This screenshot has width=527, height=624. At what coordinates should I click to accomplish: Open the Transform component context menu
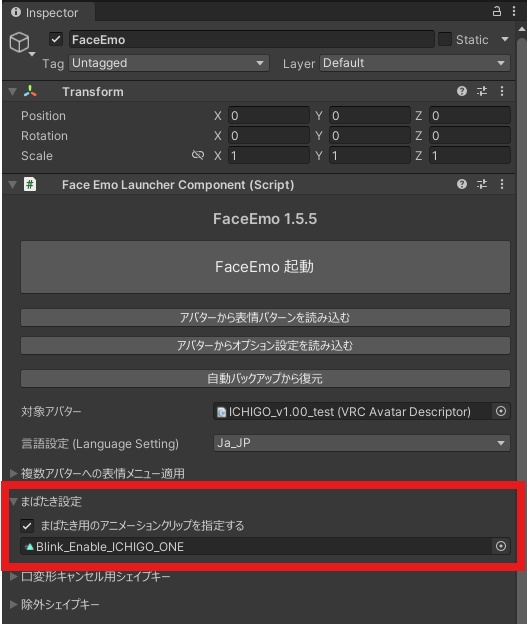[502, 91]
